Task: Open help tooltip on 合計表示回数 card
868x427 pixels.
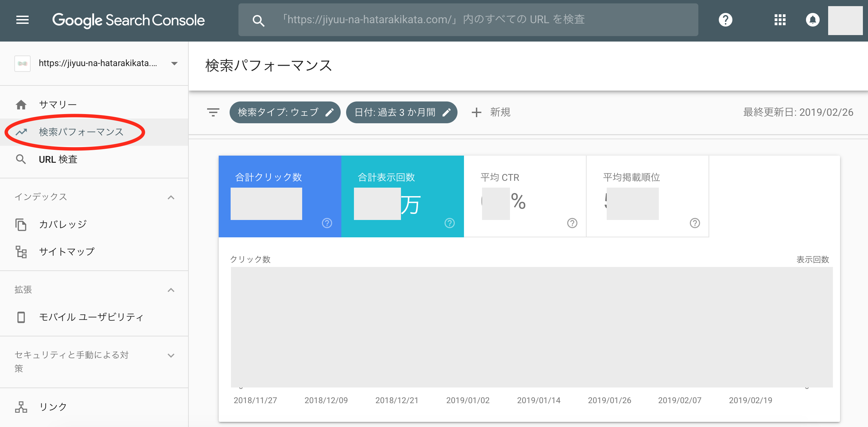Action: coord(450,223)
